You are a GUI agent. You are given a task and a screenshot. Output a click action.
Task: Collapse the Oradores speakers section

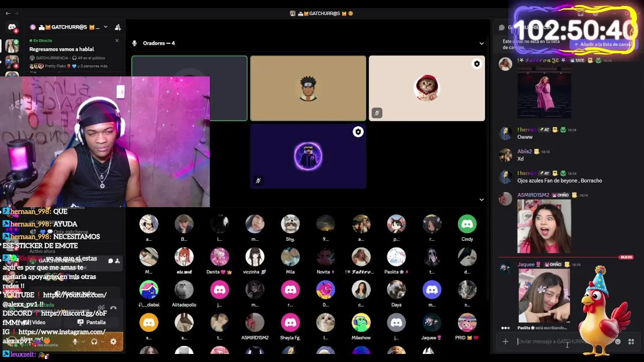tap(481, 43)
